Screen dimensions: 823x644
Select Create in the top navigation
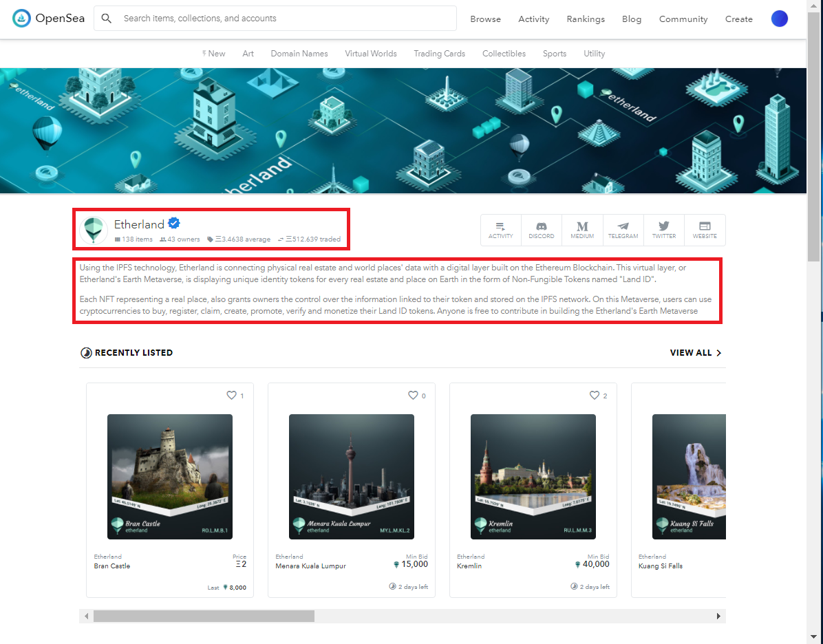click(739, 19)
